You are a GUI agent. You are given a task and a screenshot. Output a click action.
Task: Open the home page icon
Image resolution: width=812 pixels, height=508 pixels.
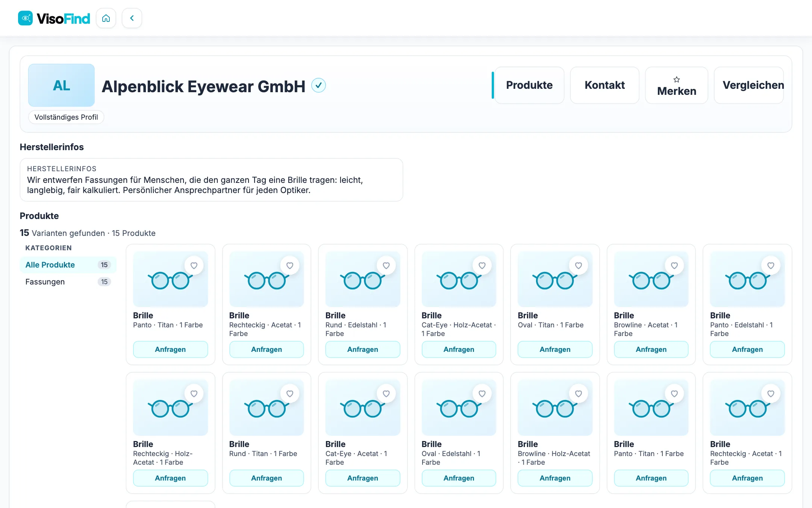[x=106, y=18]
